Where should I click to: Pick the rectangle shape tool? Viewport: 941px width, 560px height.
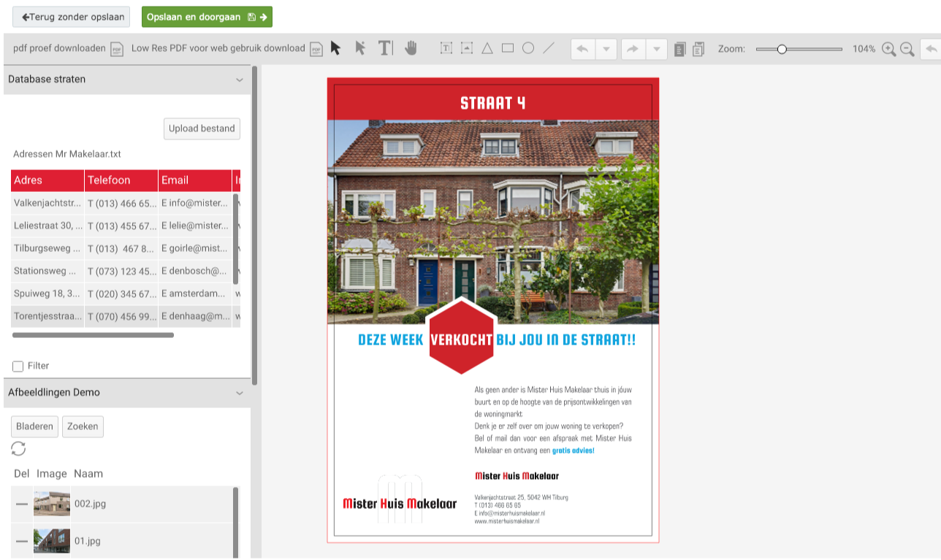508,48
